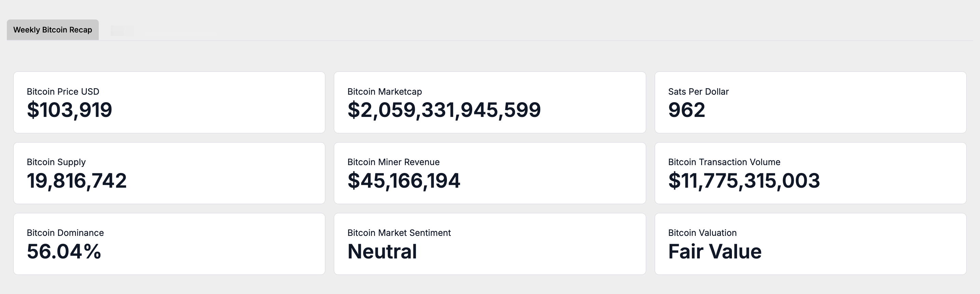Click the $45,166,194 miner revenue value
Image resolution: width=980 pixels, height=294 pixels.
tap(404, 181)
